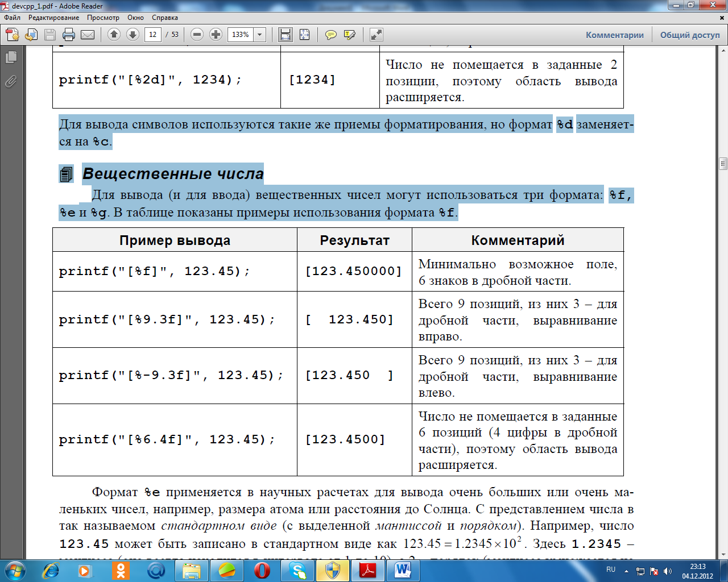Open the Opera browser taskbar icon

[262, 570]
